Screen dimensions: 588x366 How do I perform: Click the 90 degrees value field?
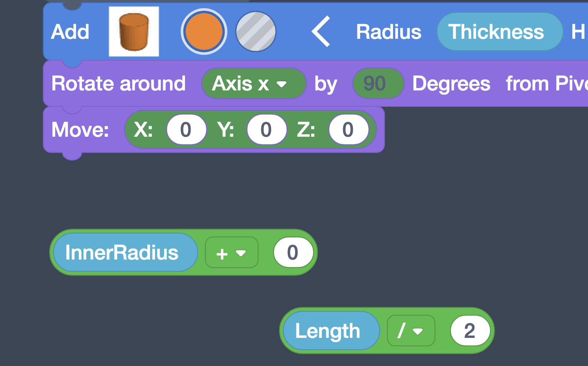click(375, 84)
